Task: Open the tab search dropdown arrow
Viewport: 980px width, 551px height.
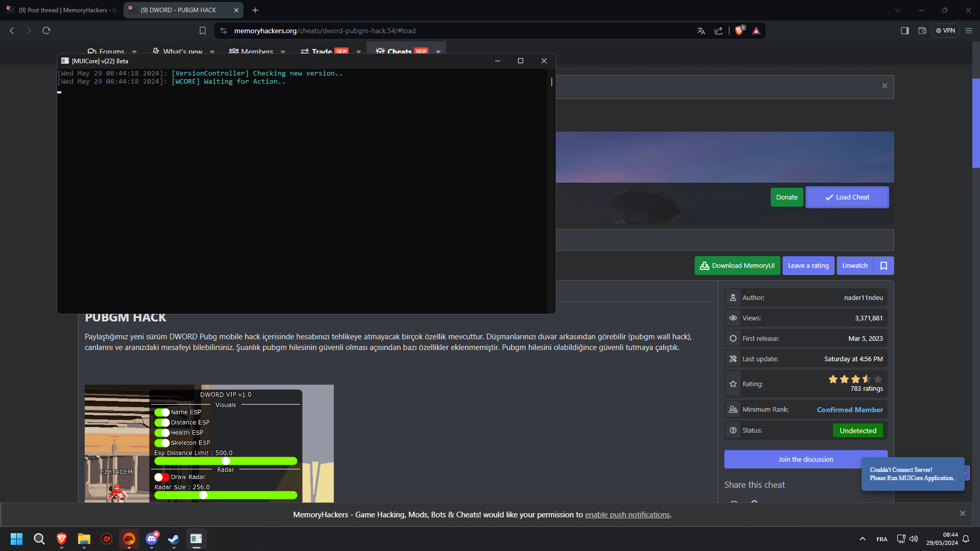Action: coord(898,10)
